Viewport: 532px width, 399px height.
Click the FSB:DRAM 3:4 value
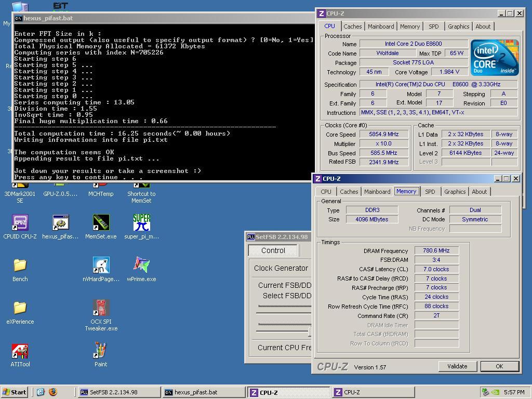tap(436, 260)
